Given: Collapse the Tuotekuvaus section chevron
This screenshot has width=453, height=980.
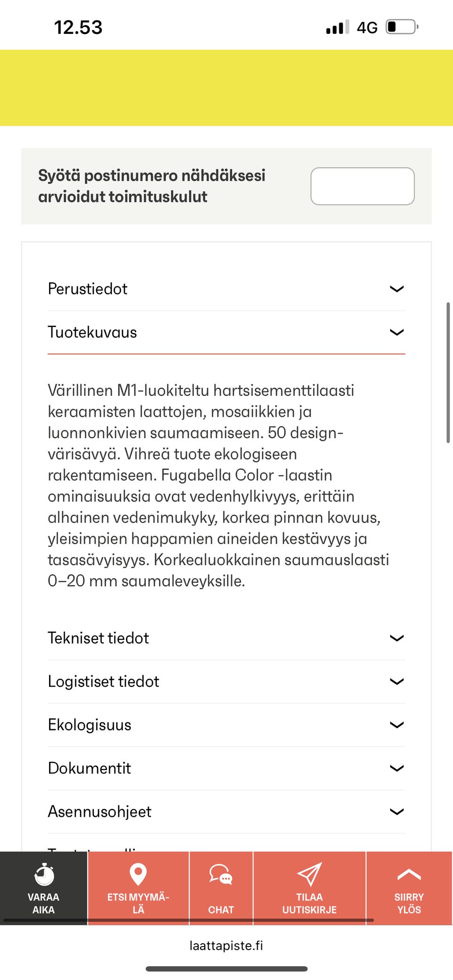Looking at the screenshot, I should click(396, 332).
